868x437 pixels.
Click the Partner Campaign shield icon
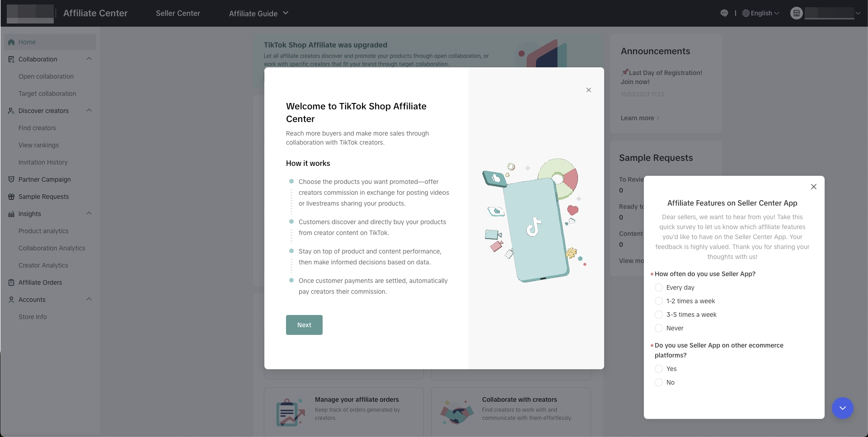coord(11,179)
